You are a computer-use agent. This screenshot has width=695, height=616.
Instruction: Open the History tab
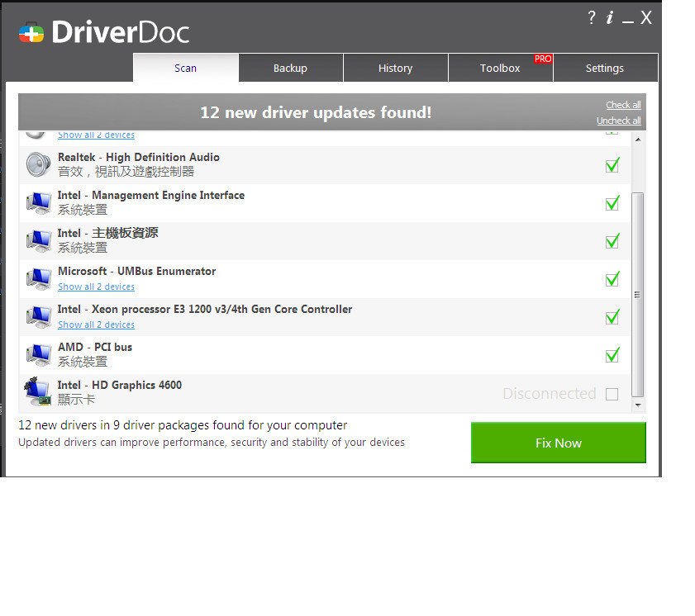pyautogui.click(x=395, y=68)
